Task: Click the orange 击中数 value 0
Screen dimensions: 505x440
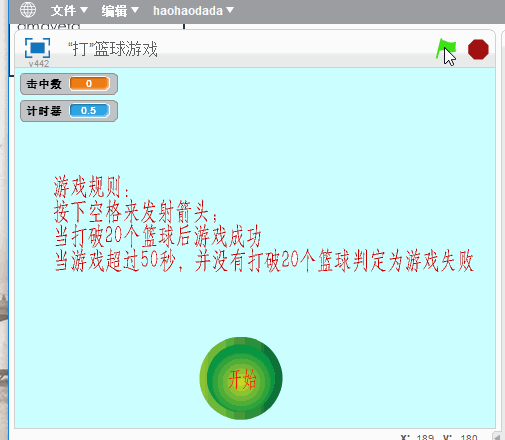Action: tap(89, 83)
